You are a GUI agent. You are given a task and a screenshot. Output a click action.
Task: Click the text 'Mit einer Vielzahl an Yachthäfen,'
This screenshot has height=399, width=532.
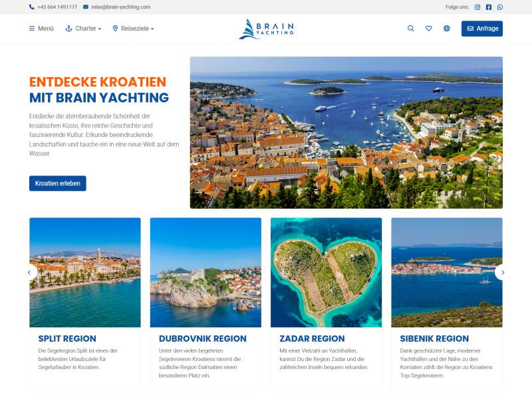pos(319,351)
